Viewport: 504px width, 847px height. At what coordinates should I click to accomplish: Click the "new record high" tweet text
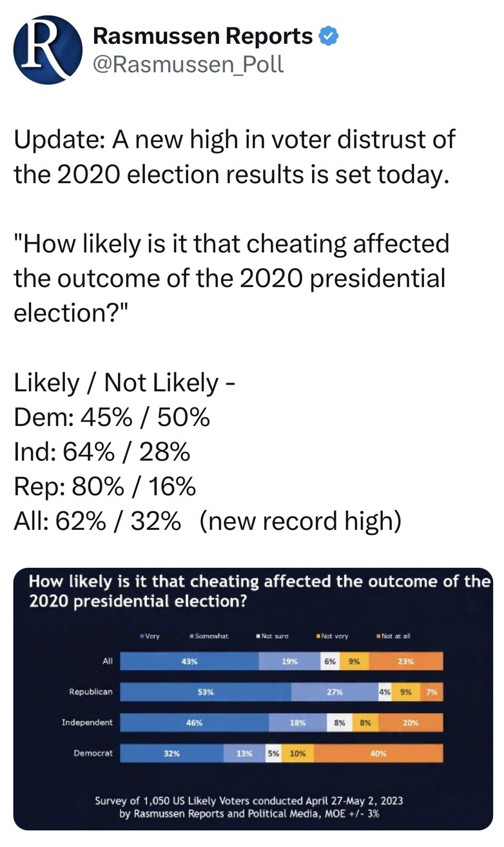point(300,520)
